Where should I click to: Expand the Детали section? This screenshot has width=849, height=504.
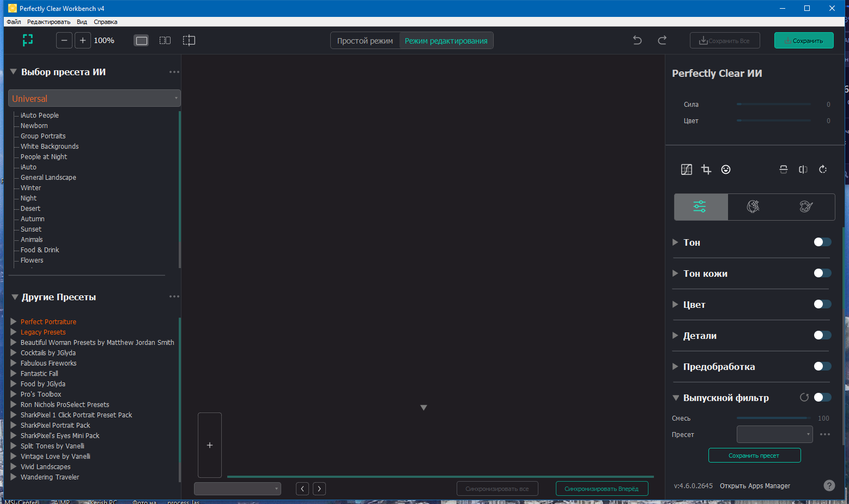coord(676,336)
